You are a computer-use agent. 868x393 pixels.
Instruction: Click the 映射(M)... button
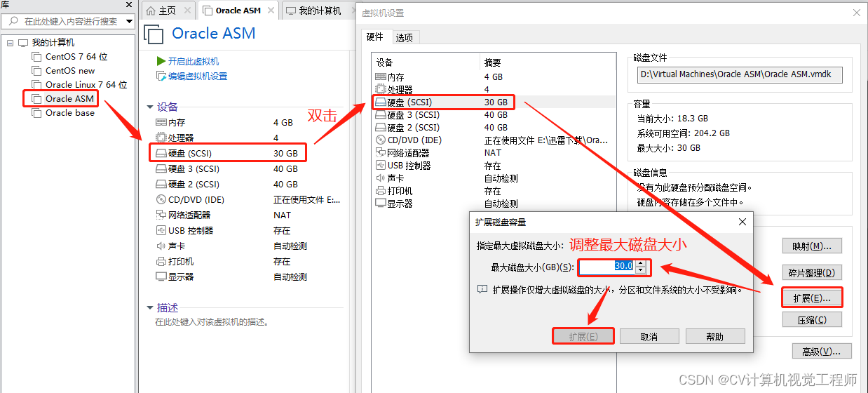[812, 246]
